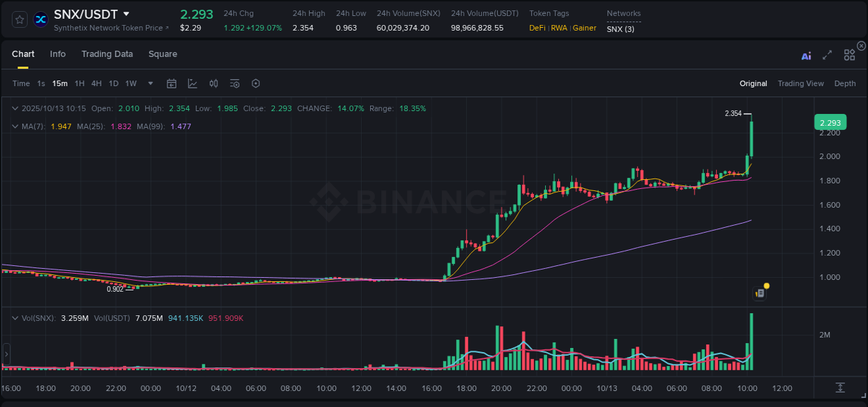Select the 1H candle interval
Viewport: 868px width, 407px height.
[x=78, y=83]
